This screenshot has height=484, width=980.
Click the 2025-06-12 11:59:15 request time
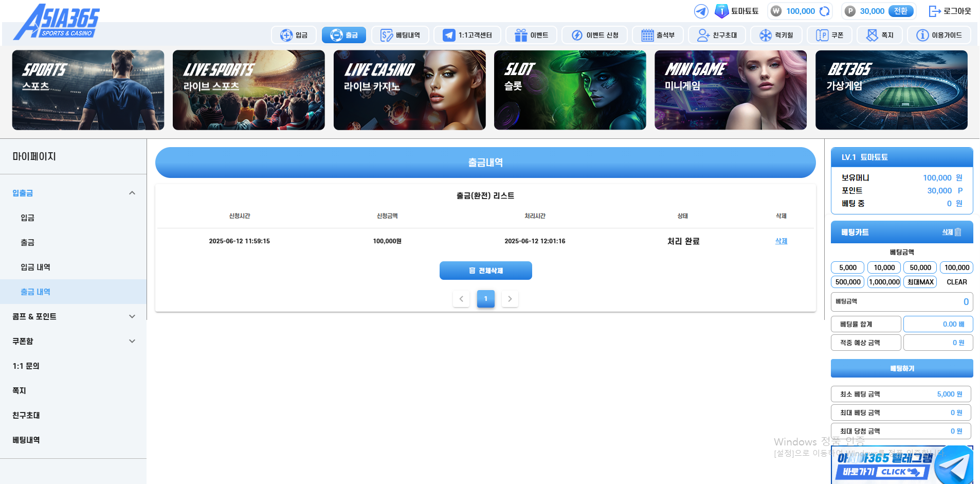coord(239,241)
